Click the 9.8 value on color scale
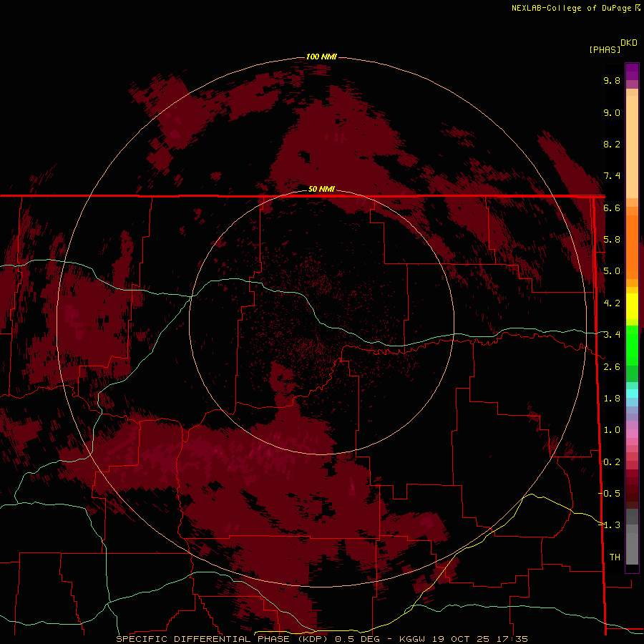The width and height of the screenshot is (644, 644). click(x=612, y=80)
